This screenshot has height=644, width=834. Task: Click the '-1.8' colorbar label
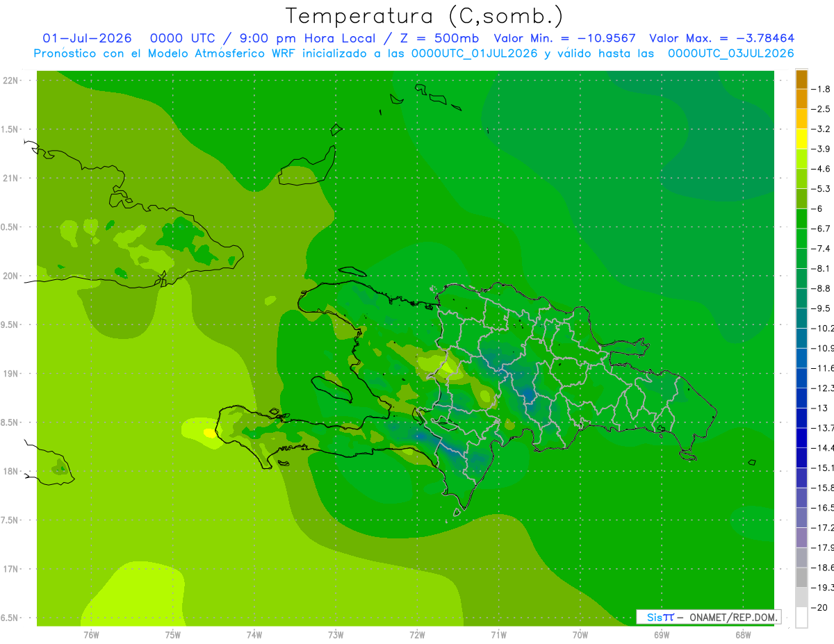point(822,89)
